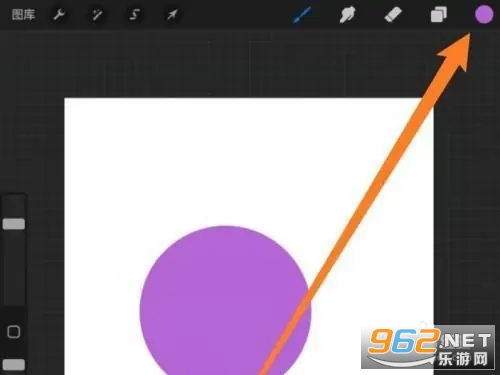This screenshot has width=500, height=375.
Task: Open the Adjustments magic wand menu
Action: click(97, 15)
